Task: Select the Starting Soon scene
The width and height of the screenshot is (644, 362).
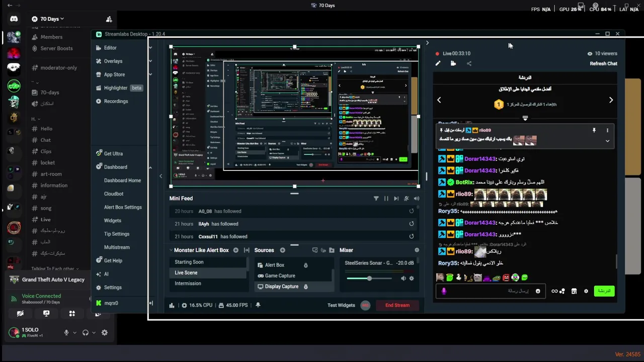Action: [208, 262]
